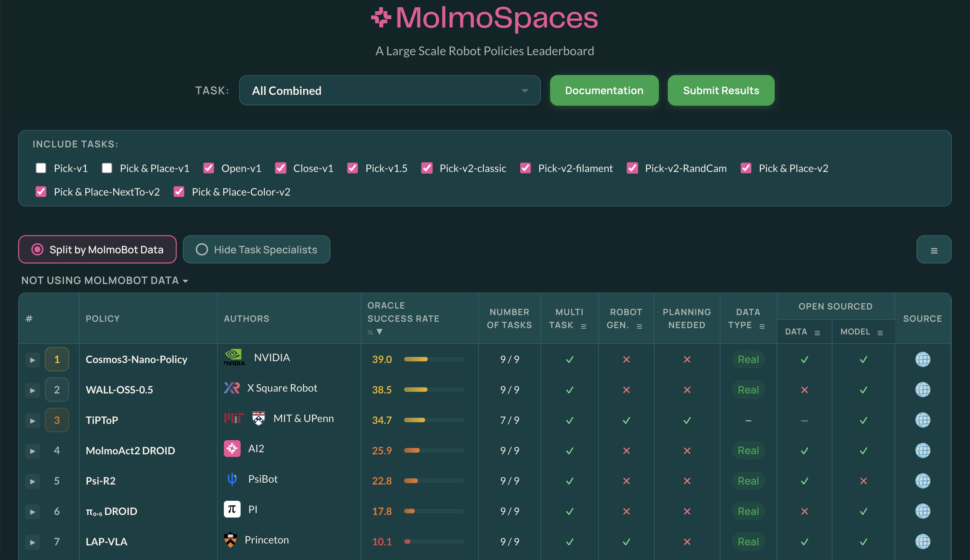Enable the Pick-v1 checkbox
This screenshot has width=970, height=560.
point(41,168)
